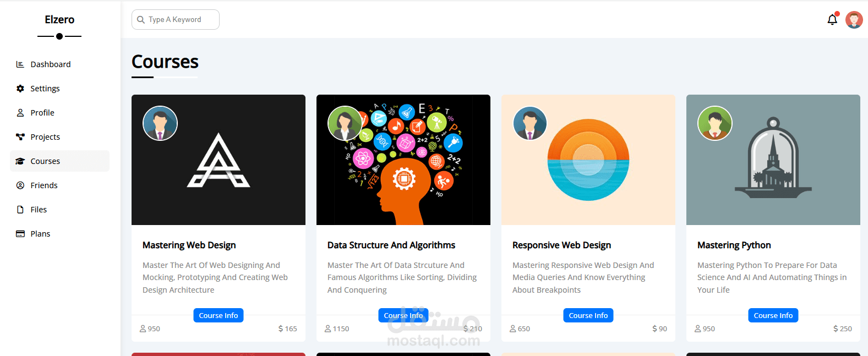The width and height of the screenshot is (868, 356).
Task: Go to the Friends page
Action: [44, 185]
